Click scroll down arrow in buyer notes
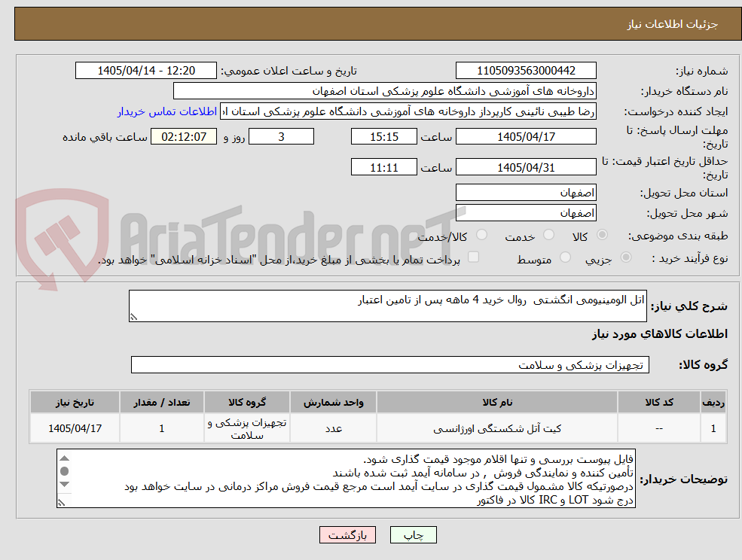 (65, 484)
